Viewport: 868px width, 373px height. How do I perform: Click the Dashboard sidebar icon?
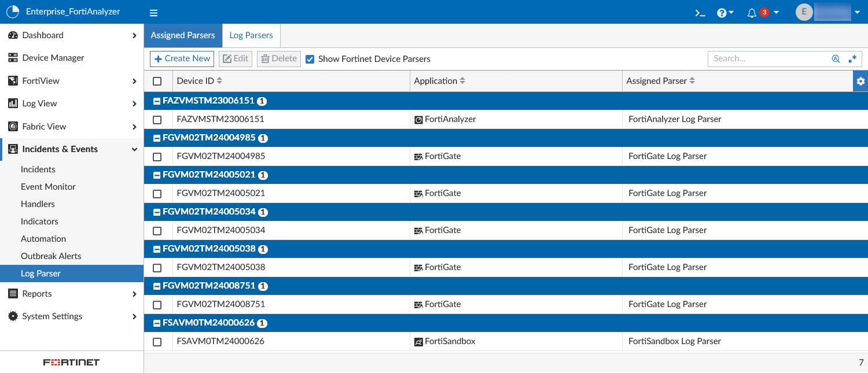(13, 35)
